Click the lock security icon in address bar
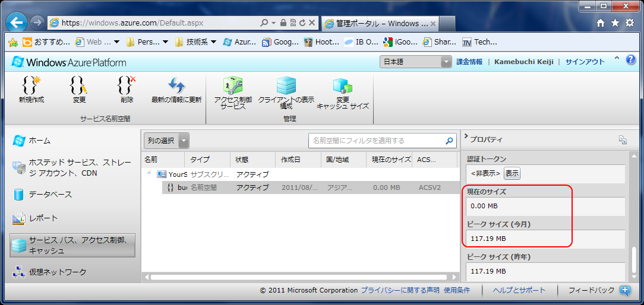 pyautogui.click(x=283, y=23)
